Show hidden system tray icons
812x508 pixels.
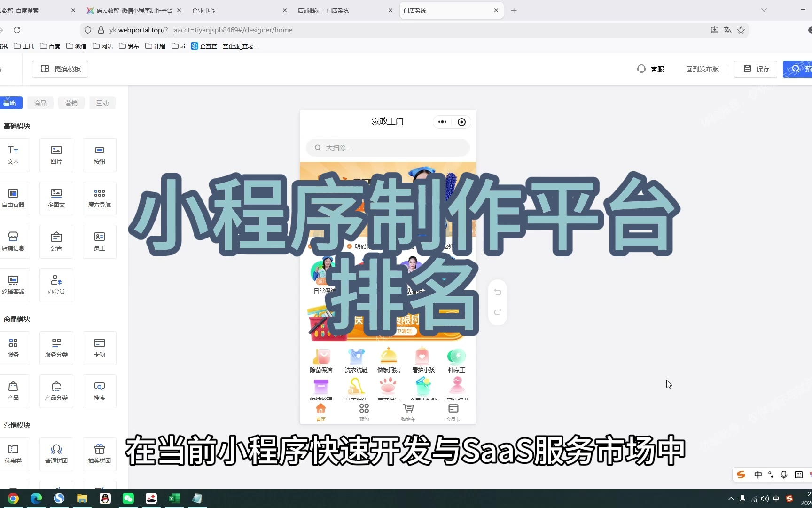(731, 499)
